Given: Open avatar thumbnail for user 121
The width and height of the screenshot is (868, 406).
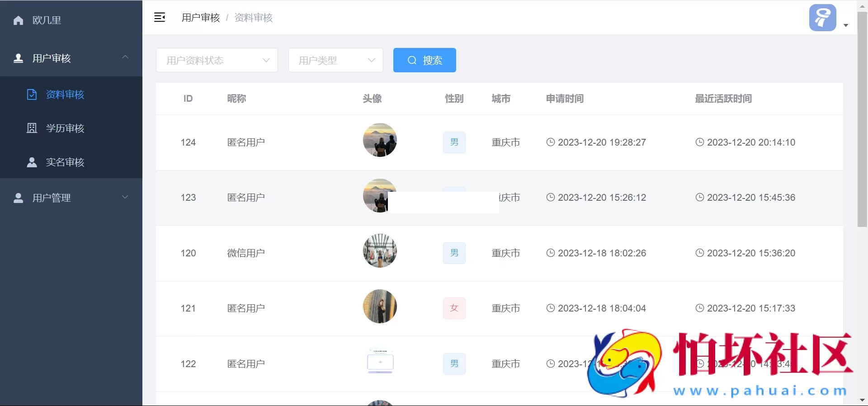Looking at the screenshot, I should click(380, 306).
